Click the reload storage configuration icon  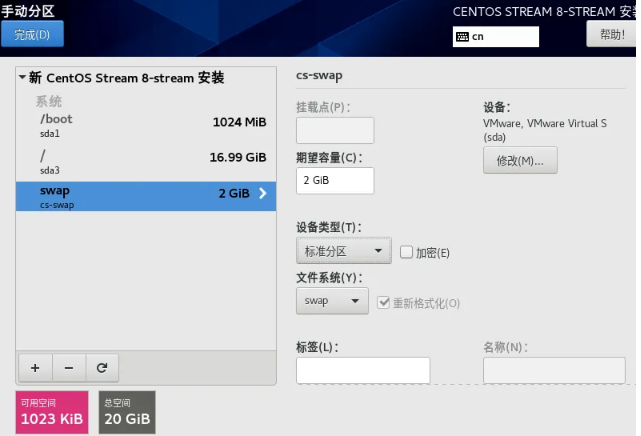(102, 367)
